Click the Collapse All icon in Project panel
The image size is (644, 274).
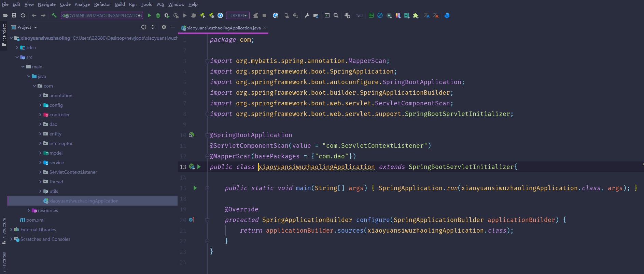click(153, 27)
